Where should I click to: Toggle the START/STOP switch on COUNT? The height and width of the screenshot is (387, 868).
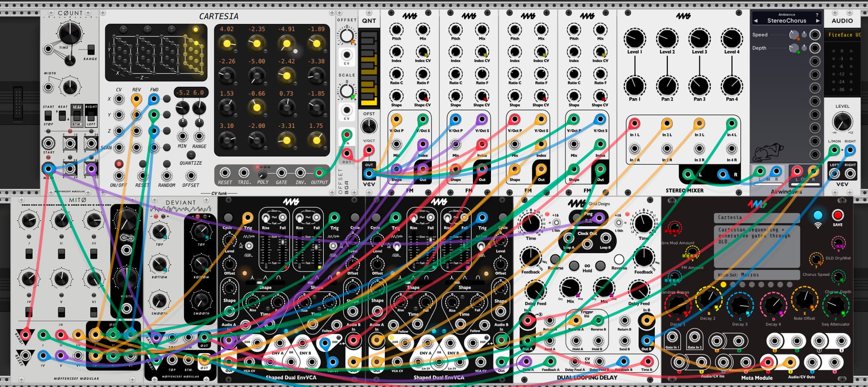click(x=48, y=116)
